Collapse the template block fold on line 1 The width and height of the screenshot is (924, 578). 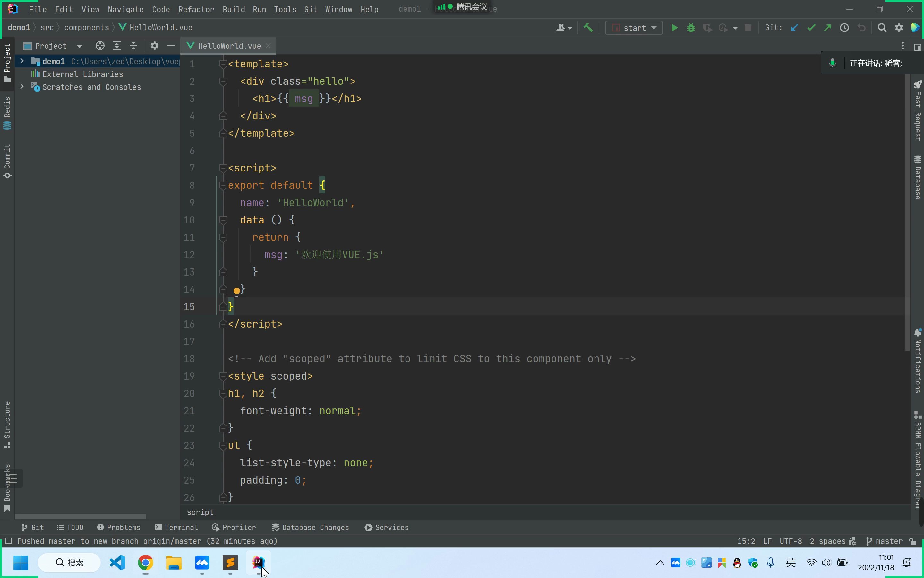[223, 64]
